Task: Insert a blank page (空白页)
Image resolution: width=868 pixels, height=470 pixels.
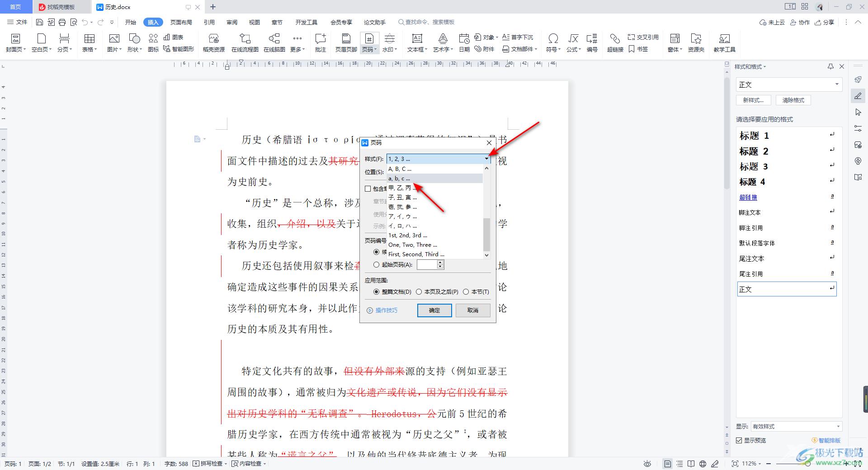Action: coord(41,43)
